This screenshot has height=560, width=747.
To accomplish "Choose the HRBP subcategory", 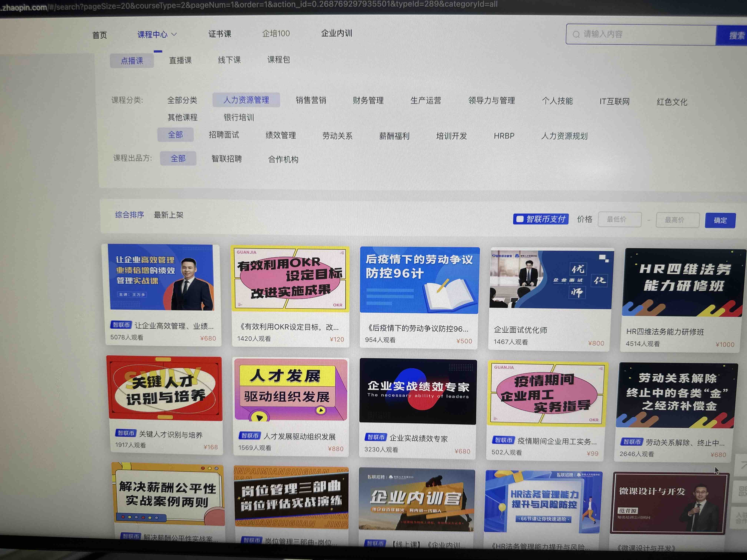I will coord(504,136).
